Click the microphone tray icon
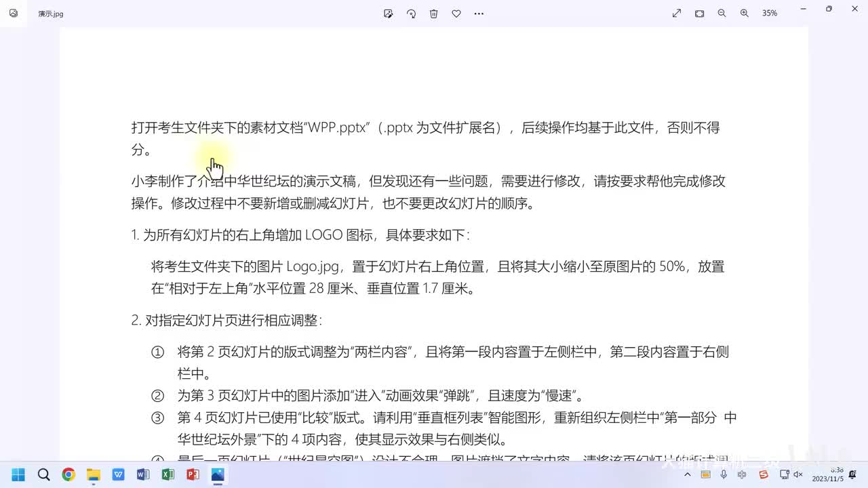Image resolution: width=868 pixels, height=488 pixels. pyautogui.click(x=724, y=474)
